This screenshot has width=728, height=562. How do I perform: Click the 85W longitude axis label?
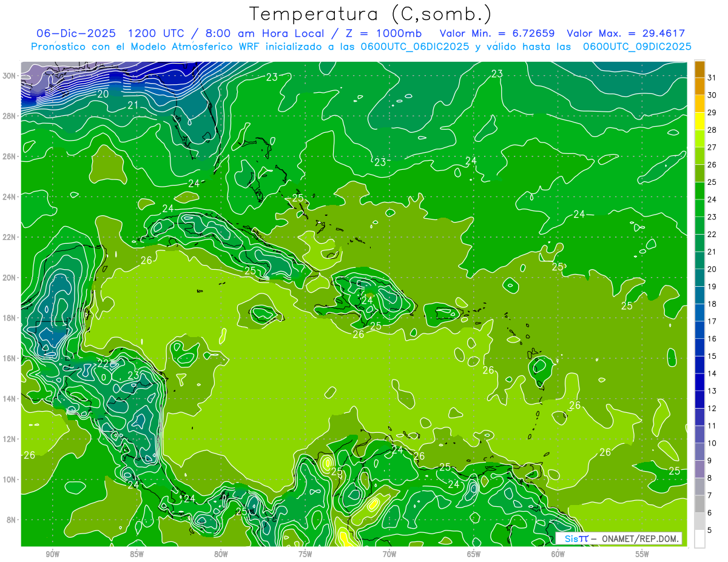click(136, 554)
